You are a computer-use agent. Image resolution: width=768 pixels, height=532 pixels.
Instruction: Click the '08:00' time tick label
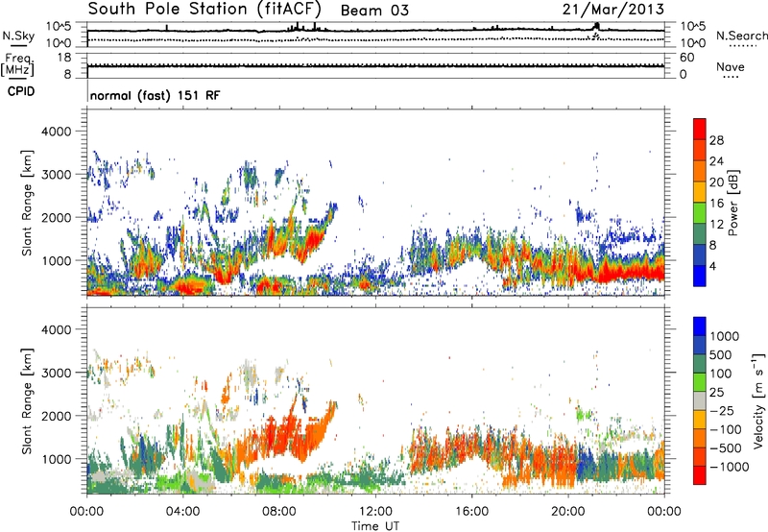(279, 512)
